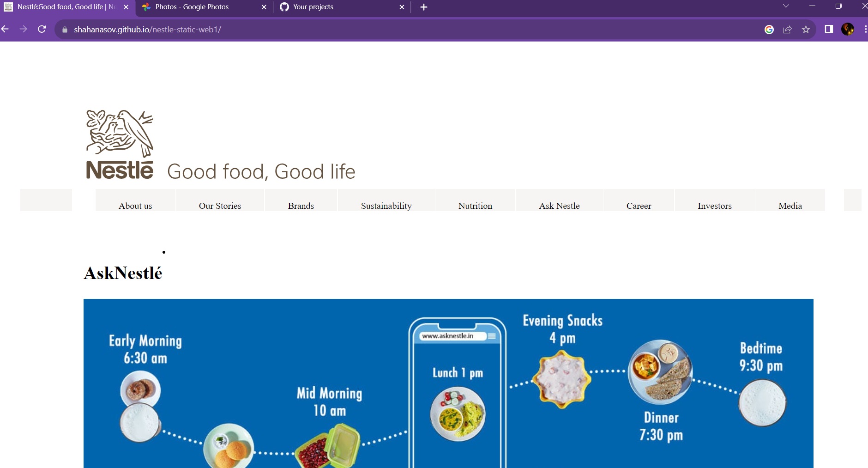Close the Photos - Google Photos tab
868x468 pixels.
[264, 7]
